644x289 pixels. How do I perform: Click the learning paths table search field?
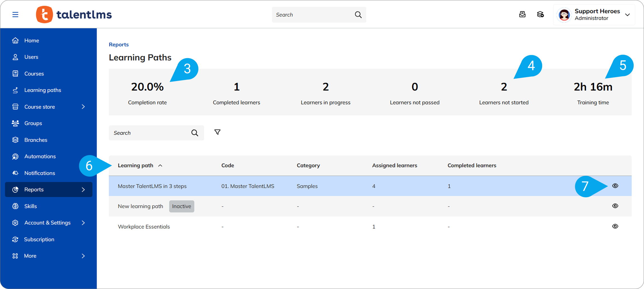150,133
